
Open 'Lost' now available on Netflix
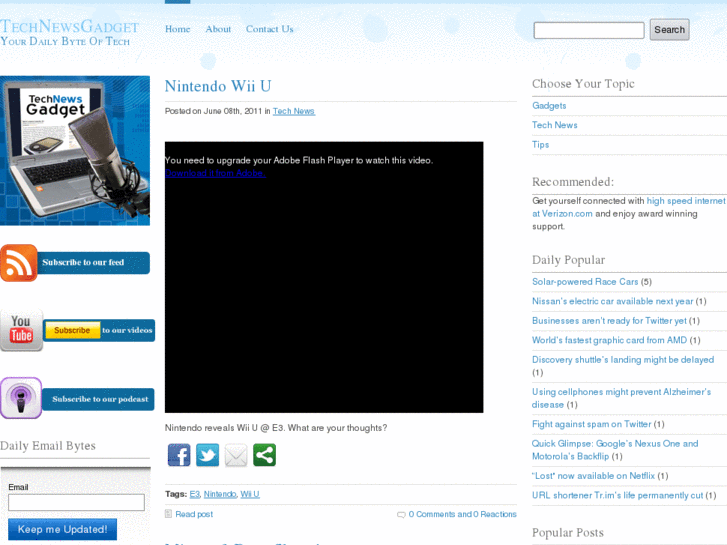click(x=593, y=476)
